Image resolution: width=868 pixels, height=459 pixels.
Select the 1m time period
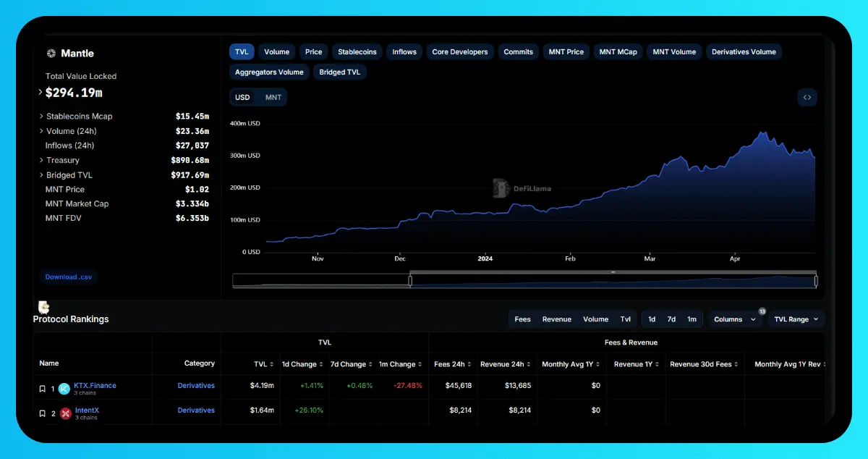(692, 319)
